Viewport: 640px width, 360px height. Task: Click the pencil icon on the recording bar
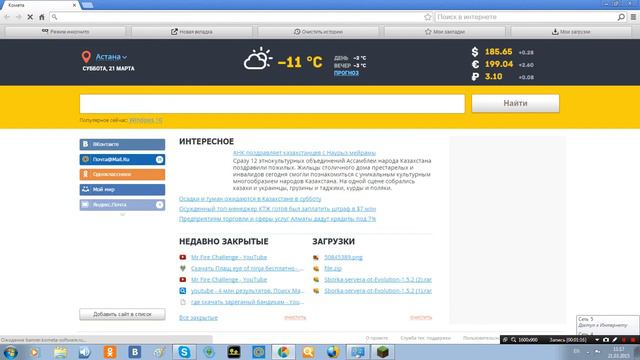pos(615,340)
